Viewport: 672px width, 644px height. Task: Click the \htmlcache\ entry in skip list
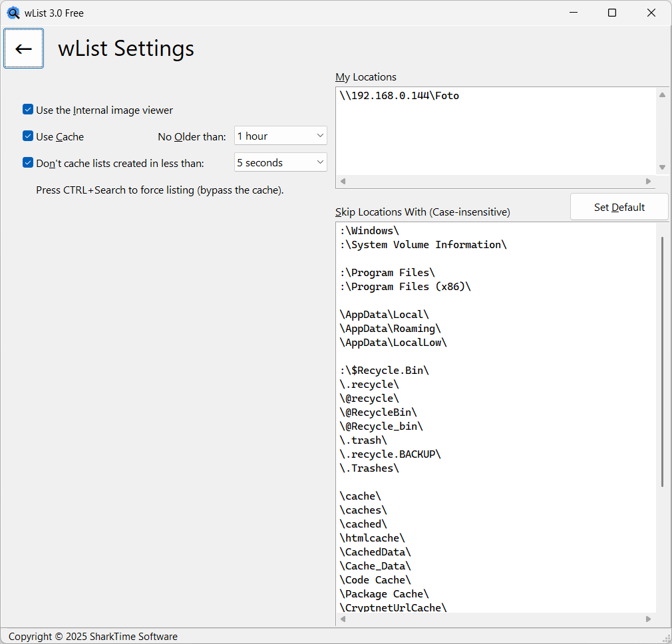(x=372, y=538)
